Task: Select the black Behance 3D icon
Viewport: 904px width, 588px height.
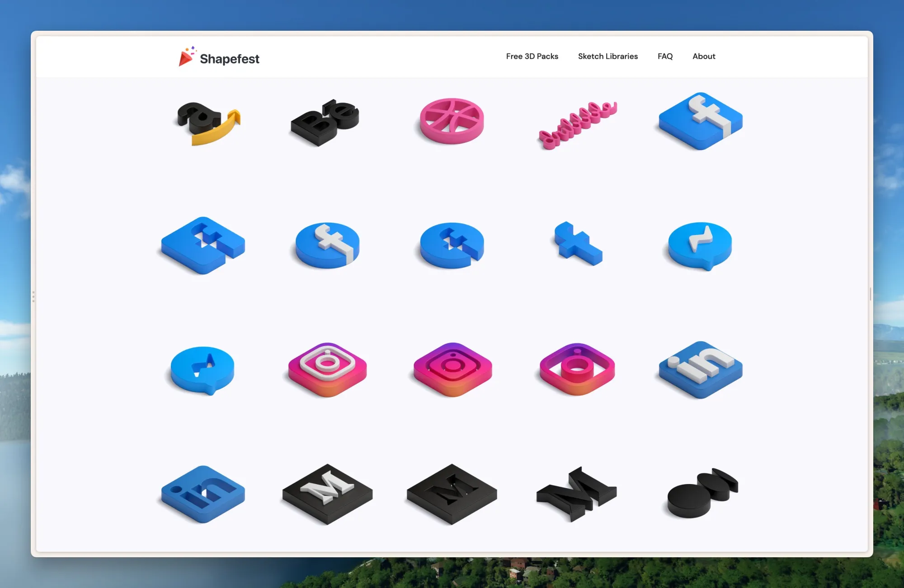Action: coord(325,122)
